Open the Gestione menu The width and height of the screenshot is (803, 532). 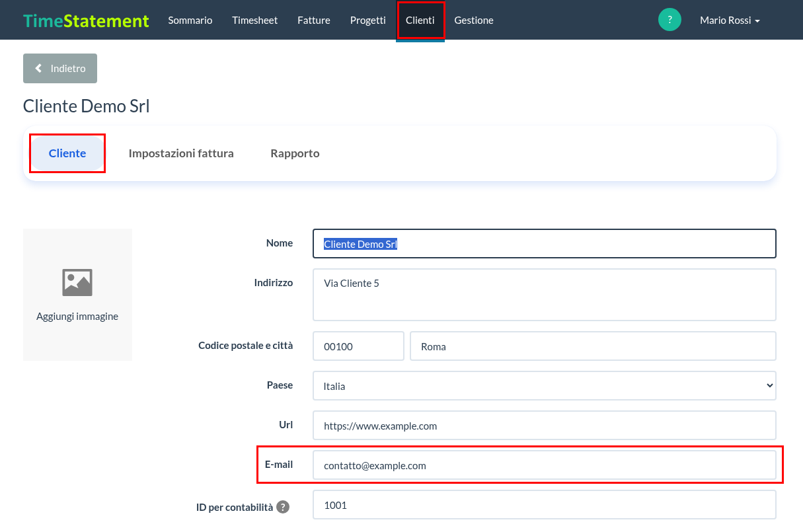click(474, 20)
